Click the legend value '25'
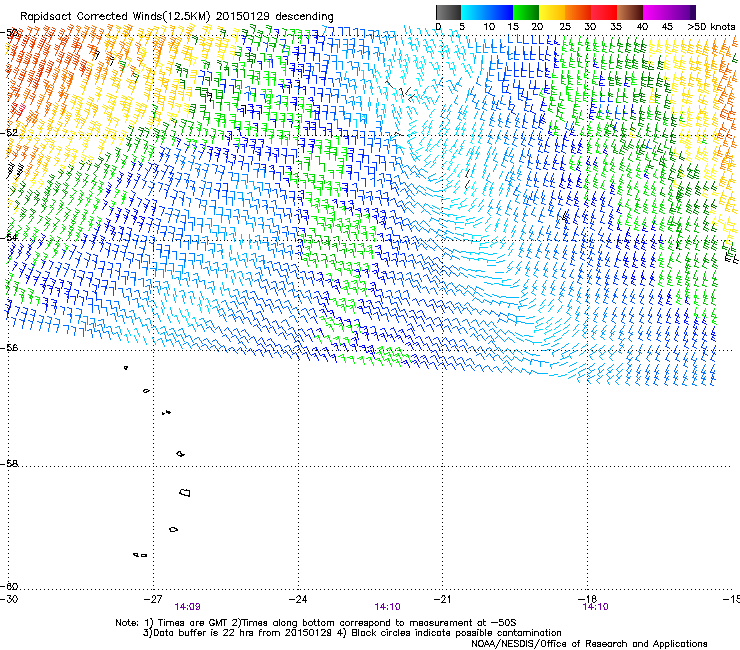This screenshot has height=650, width=740. point(565,26)
